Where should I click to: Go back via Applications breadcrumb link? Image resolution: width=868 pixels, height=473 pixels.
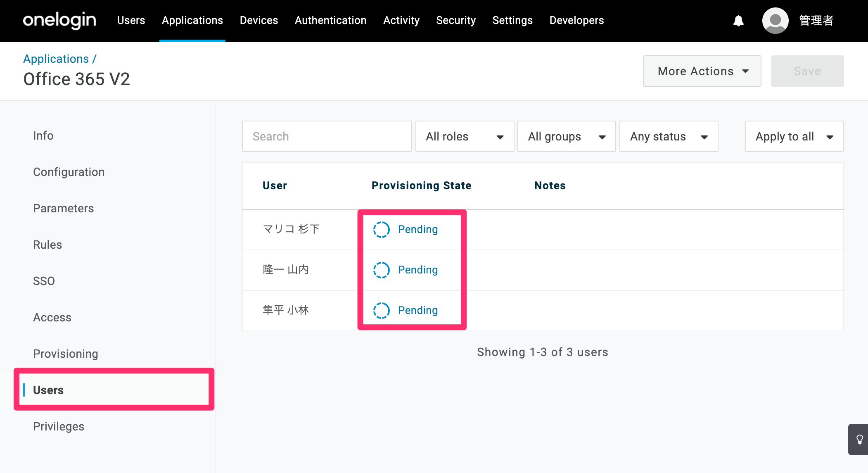[x=56, y=59]
